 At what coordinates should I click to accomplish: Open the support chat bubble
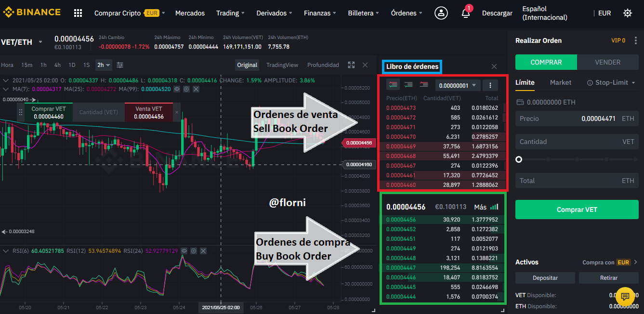coord(625,296)
